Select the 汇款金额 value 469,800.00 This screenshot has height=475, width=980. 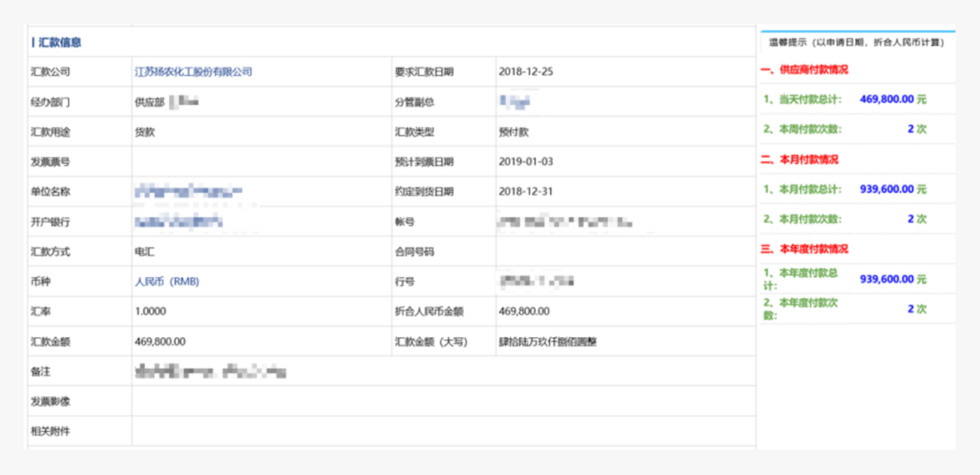click(160, 342)
